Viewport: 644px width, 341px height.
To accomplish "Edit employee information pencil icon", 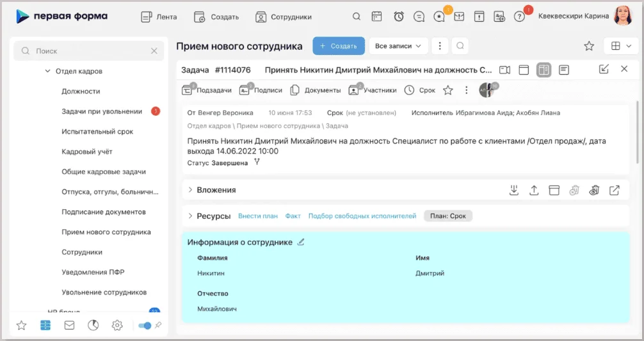I will click(x=302, y=242).
